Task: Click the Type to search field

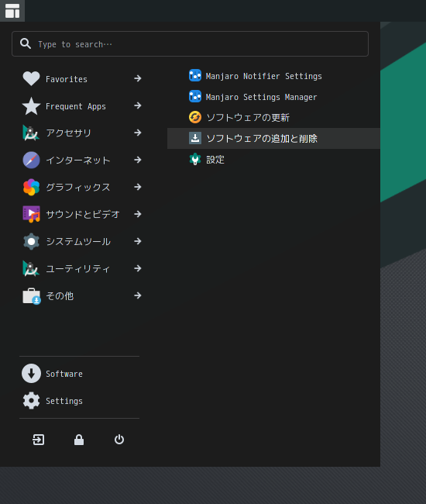Action: click(190, 43)
